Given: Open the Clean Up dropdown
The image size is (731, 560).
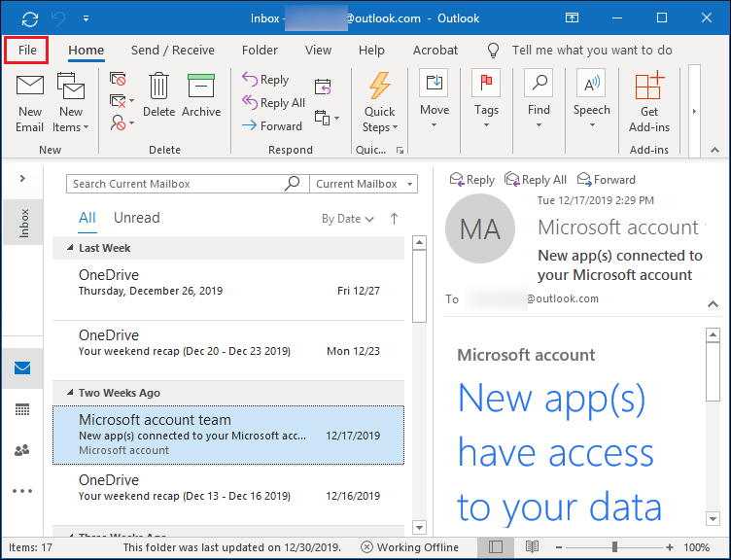Looking at the screenshot, I should coord(122,101).
